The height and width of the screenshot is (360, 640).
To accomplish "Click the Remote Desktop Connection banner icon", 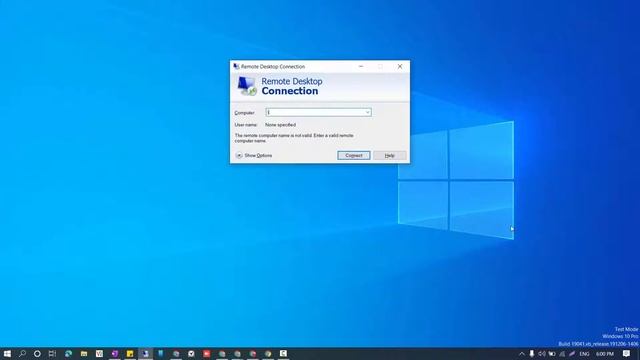I will coord(247,86).
